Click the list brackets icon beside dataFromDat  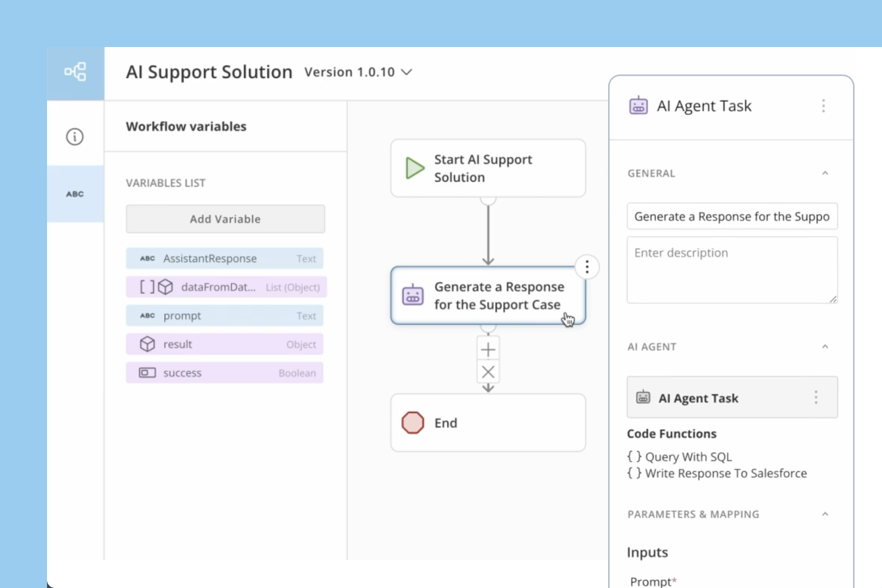click(147, 287)
